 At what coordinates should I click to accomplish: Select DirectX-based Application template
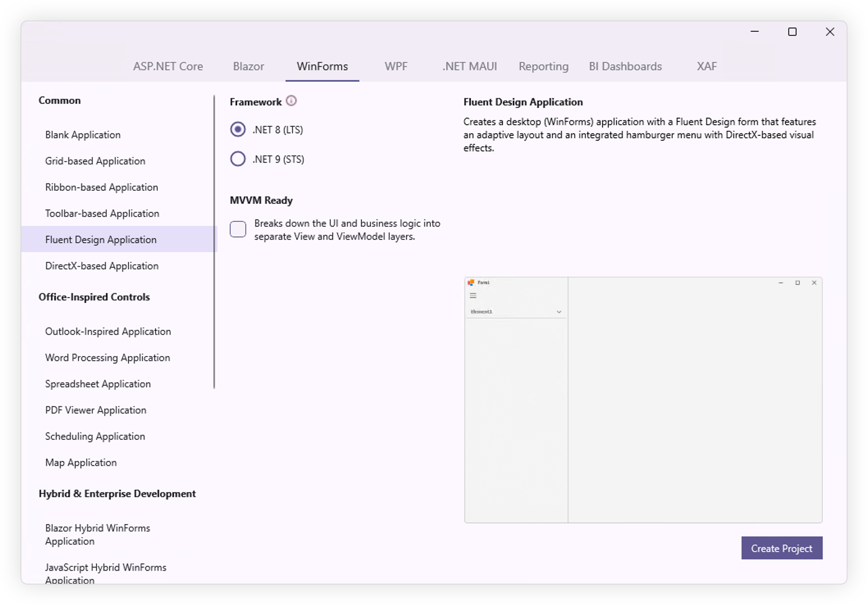click(102, 266)
